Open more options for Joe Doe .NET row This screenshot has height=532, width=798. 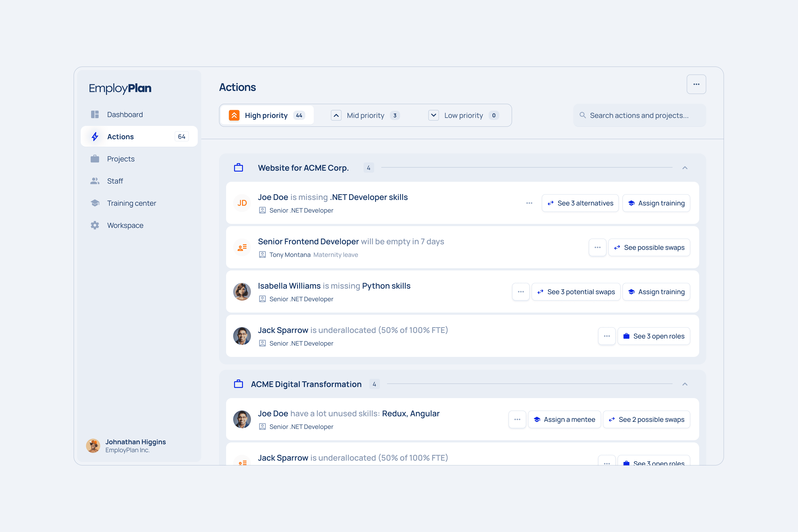click(x=529, y=203)
